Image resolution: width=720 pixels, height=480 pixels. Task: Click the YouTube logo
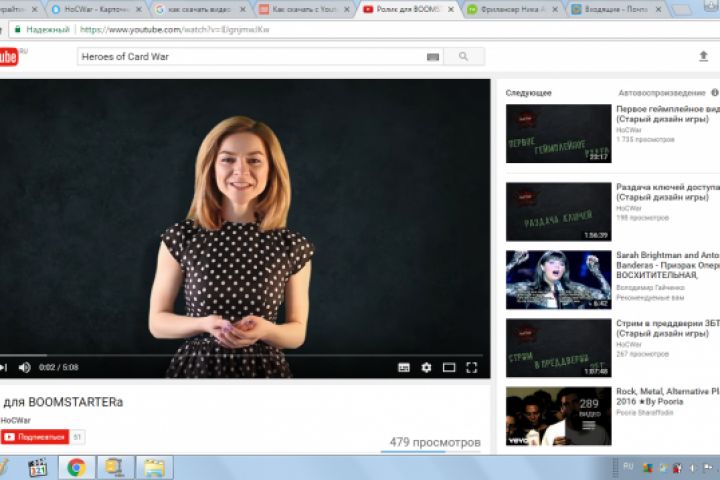[x=9, y=57]
